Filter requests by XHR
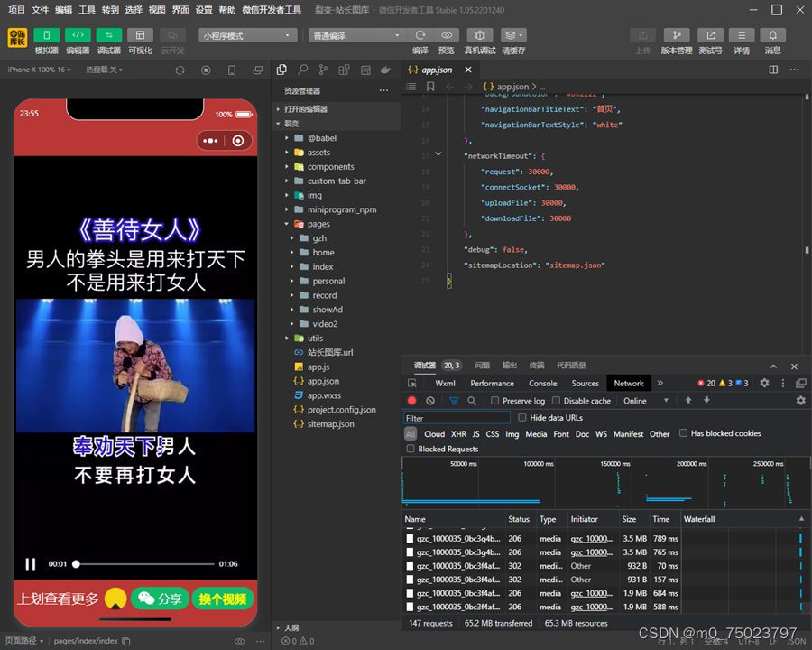The image size is (812, 650). 458,434
